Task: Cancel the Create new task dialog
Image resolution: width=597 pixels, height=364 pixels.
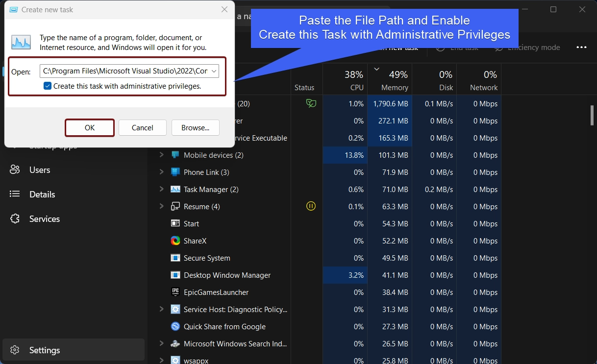Action: pyautogui.click(x=143, y=127)
